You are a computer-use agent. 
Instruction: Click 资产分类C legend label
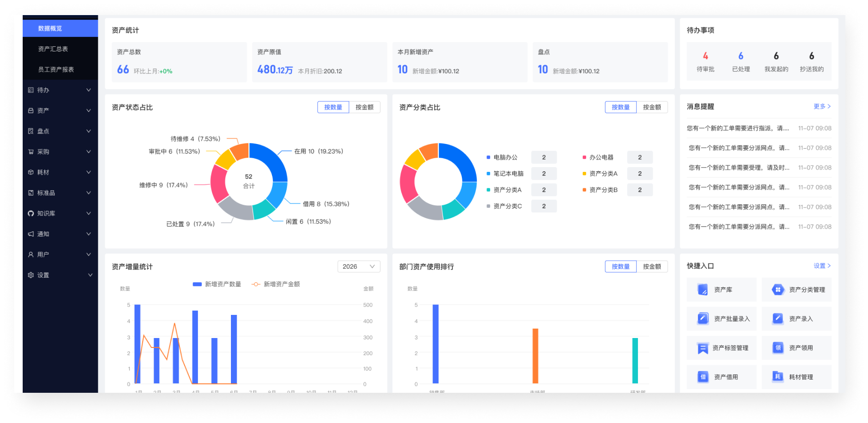point(507,206)
